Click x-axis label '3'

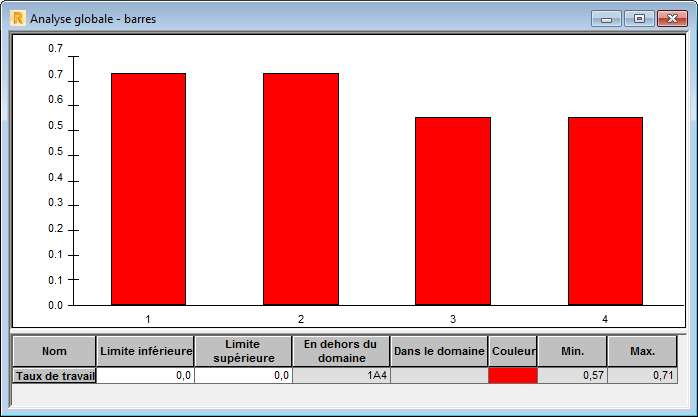[x=453, y=319]
